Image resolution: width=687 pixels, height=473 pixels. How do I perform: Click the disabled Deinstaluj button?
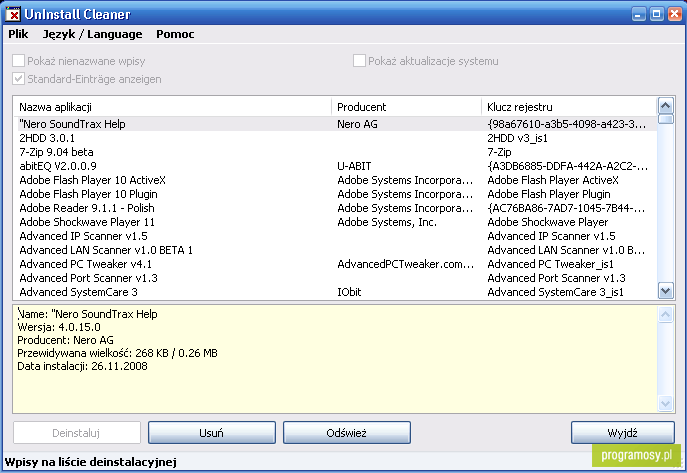point(77,433)
